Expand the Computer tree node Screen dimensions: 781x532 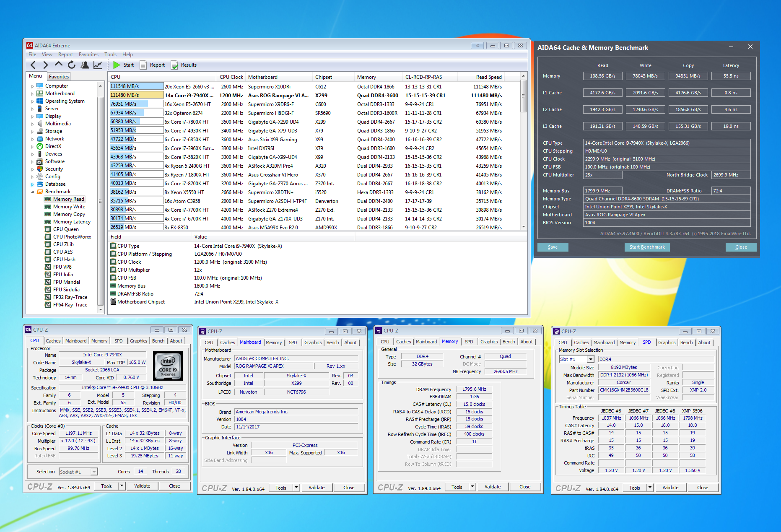32,86
